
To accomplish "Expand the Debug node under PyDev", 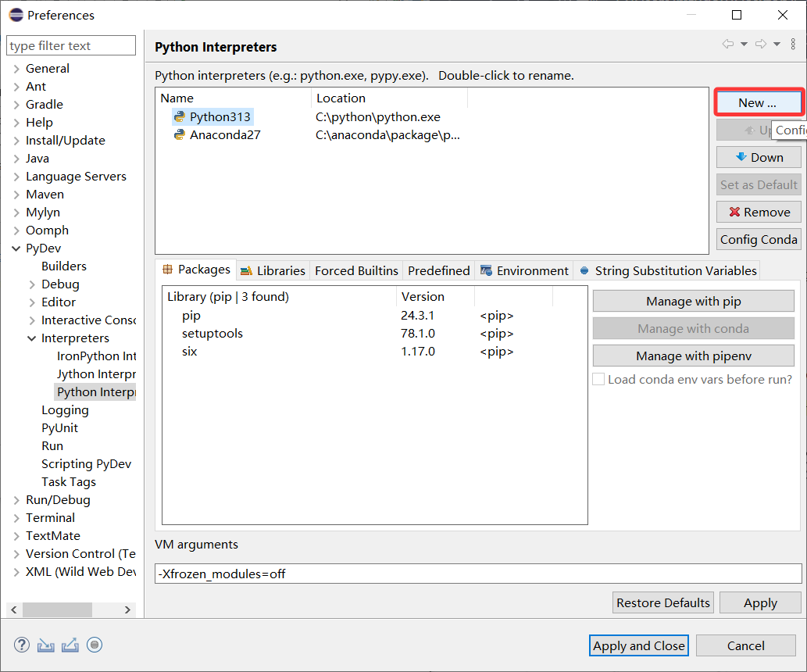I will pos(32,284).
